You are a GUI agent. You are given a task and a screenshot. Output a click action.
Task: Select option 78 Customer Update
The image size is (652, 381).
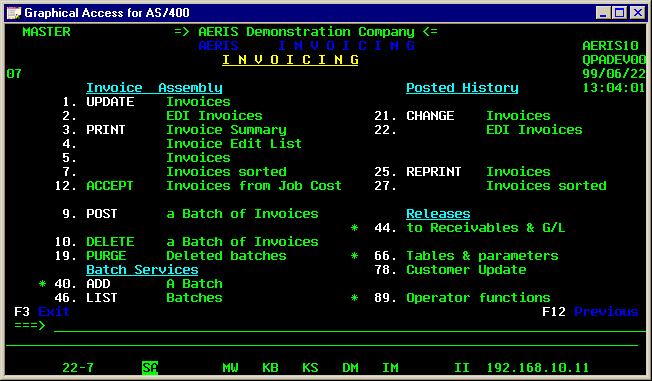pos(450,270)
